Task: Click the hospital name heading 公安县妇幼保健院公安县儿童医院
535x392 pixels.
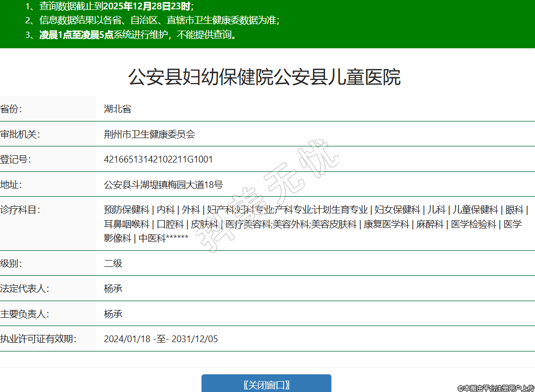Action: 264,77
